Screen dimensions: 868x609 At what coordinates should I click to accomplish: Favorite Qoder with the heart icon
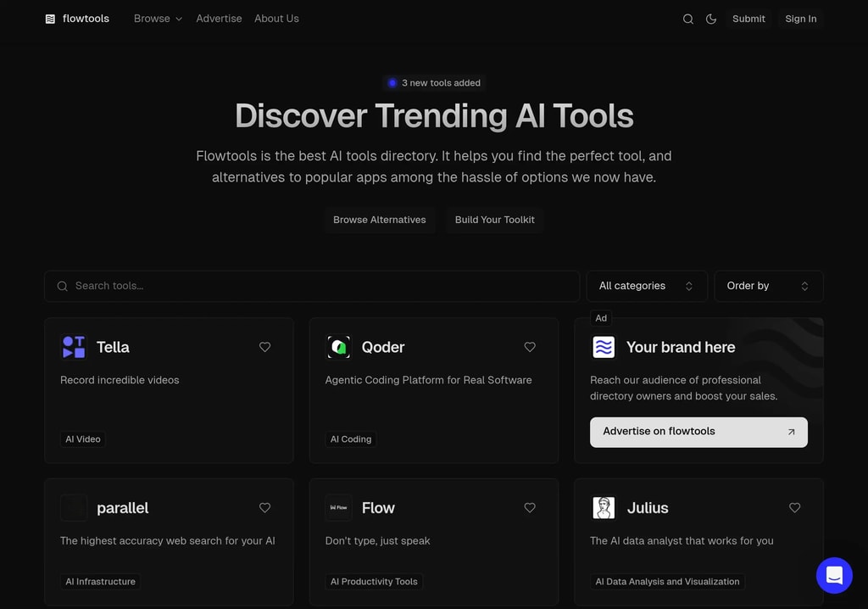pyautogui.click(x=530, y=347)
